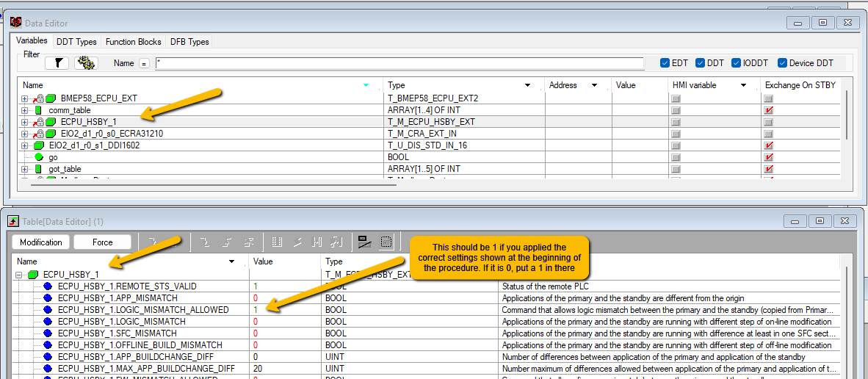The width and height of the screenshot is (868, 379).
Task: Click the grid columns toolbar icon
Action: [278, 242]
